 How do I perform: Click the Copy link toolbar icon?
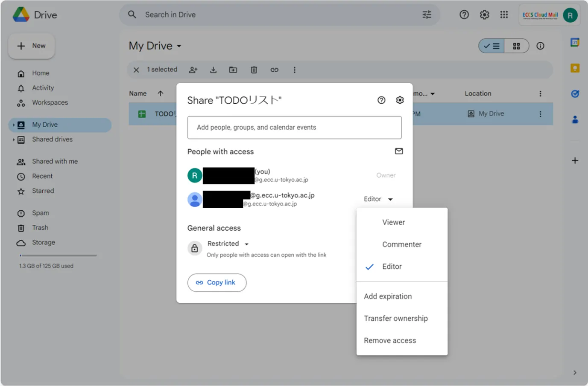coord(274,70)
